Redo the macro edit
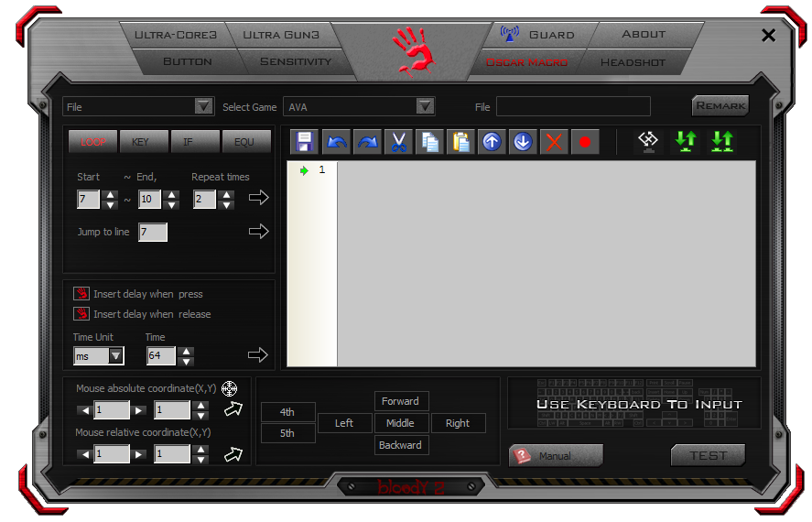 tap(368, 142)
